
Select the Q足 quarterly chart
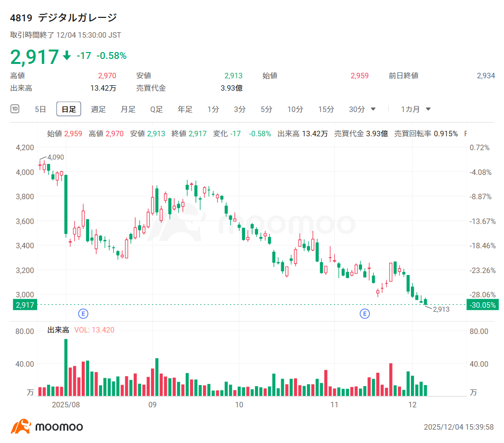click(156, 109)
